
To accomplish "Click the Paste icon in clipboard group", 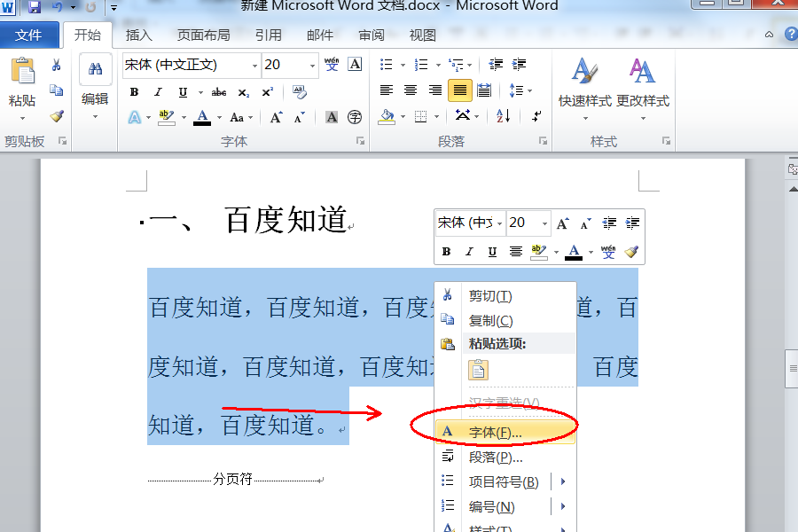I will [23, 71].
